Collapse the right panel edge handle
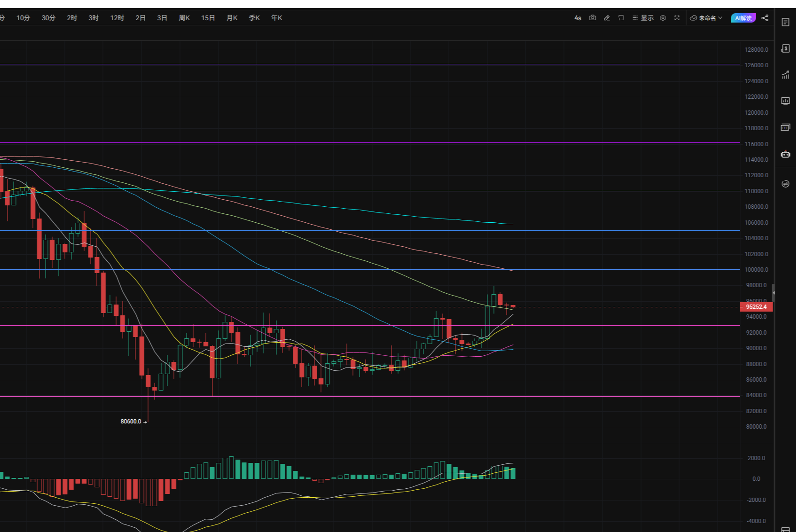This screenshot has height=532, width=798. pyautogui.click(x=773, y=293)
